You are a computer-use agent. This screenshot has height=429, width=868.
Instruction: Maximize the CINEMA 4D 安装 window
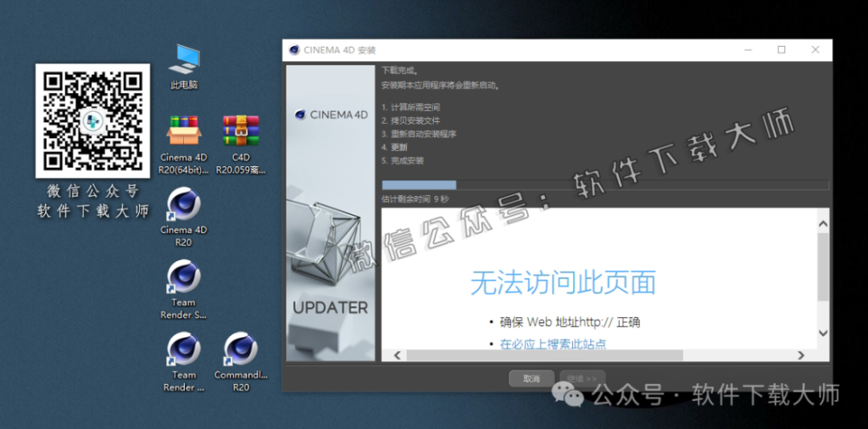click(x=781, y=50)
